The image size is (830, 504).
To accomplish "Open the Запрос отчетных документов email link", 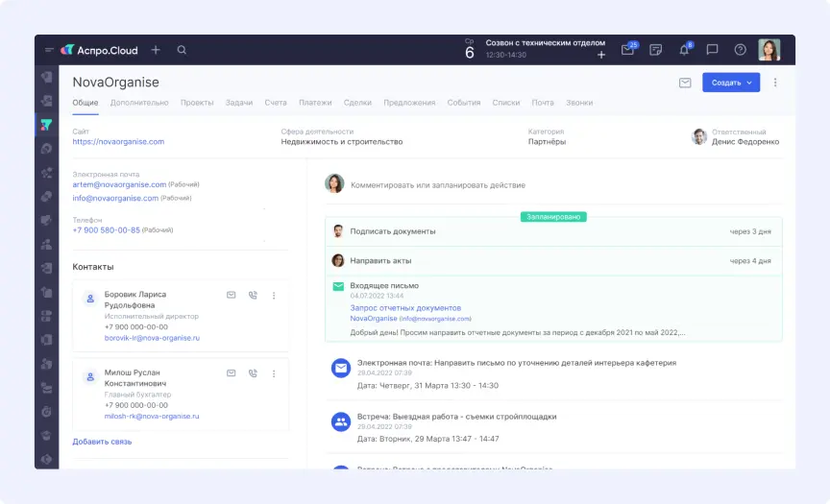I will click(404, 308).
